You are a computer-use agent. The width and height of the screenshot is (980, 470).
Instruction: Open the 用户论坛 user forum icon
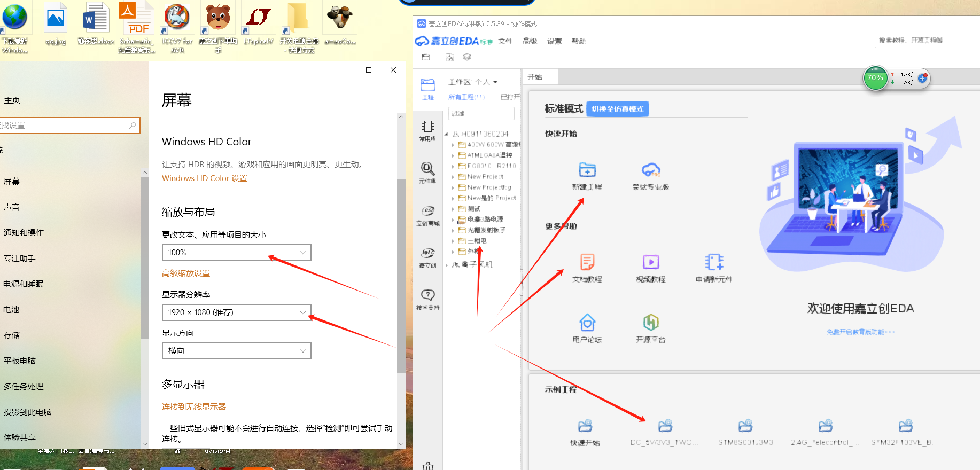(x=587, y=323)
